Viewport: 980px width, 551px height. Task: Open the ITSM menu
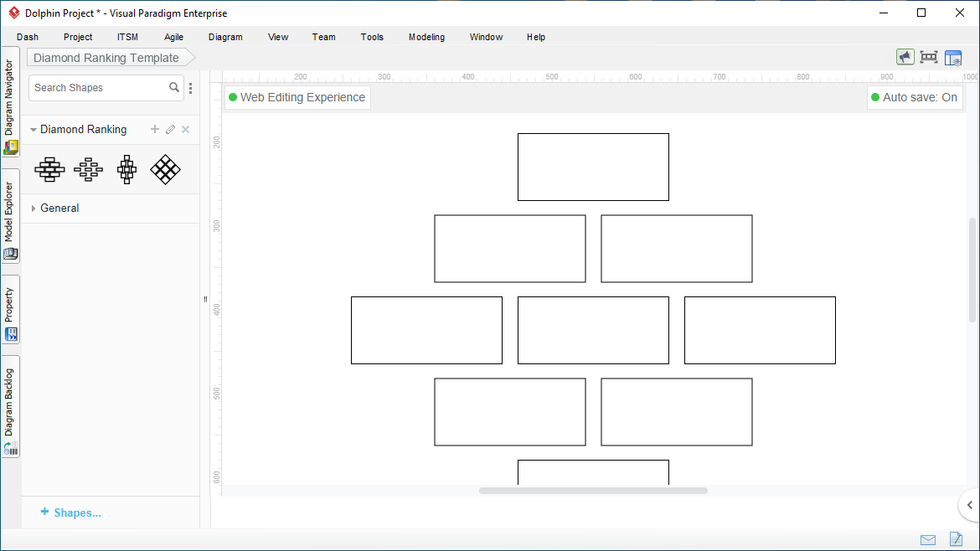pyautogui.click(x=127, y=37)
